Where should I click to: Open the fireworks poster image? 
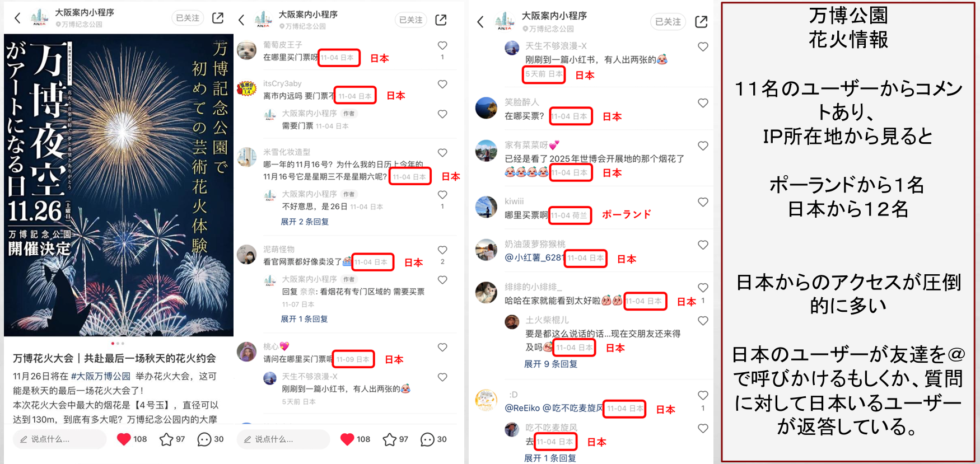point(119,185)
